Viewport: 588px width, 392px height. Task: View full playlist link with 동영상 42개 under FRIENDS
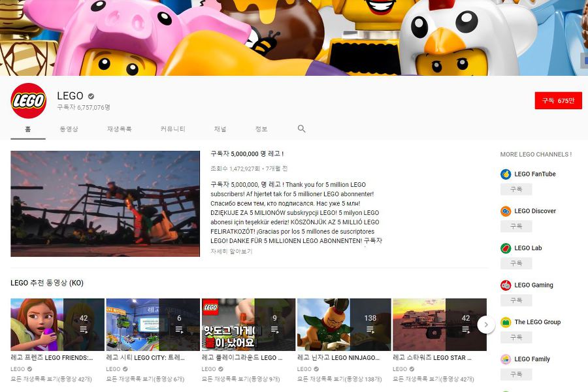coord(51,379)
